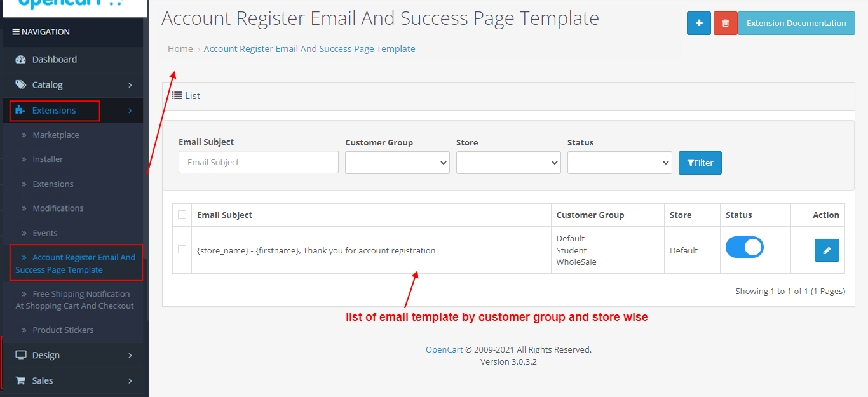
Task: Select Product Stickers in the sidebar
Action: (x=63, y=330)
